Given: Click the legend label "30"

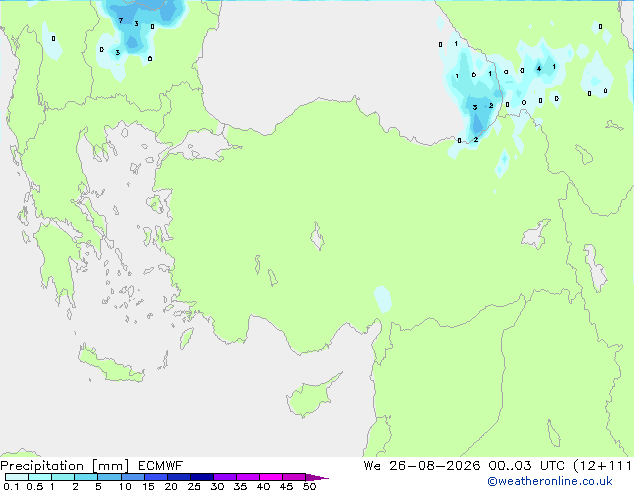Looking at the screenshot, I should pyautogui.click(x=217, y=486).
